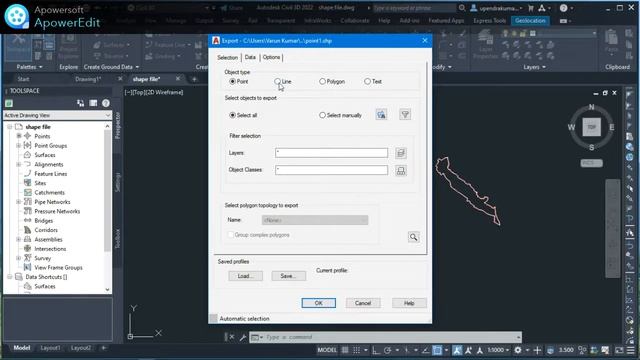Switch to the Data tab in Export dialog
The image size is (640, 360).
pyautogui.click(x=250, y=58)
